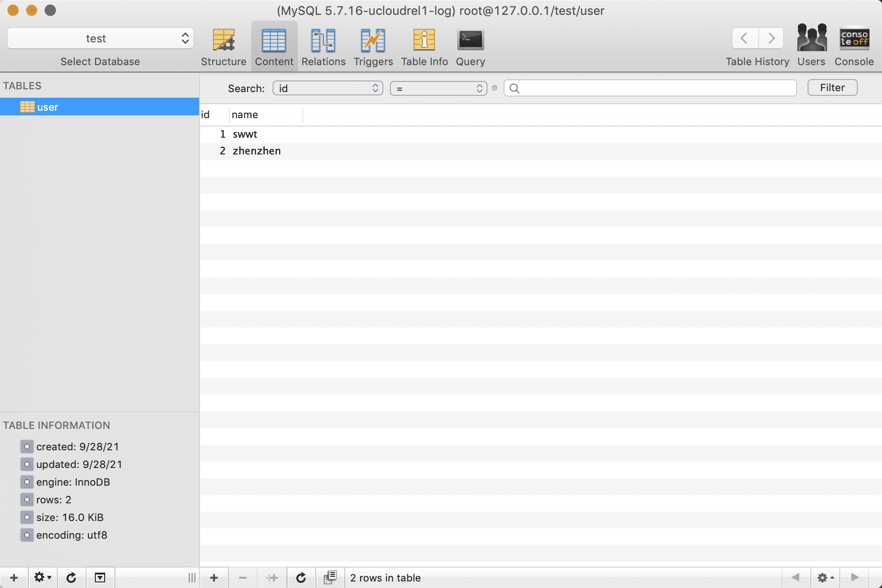Reload the table content
The width and height of the screenshot is (882, 588).
click(301, 577)
